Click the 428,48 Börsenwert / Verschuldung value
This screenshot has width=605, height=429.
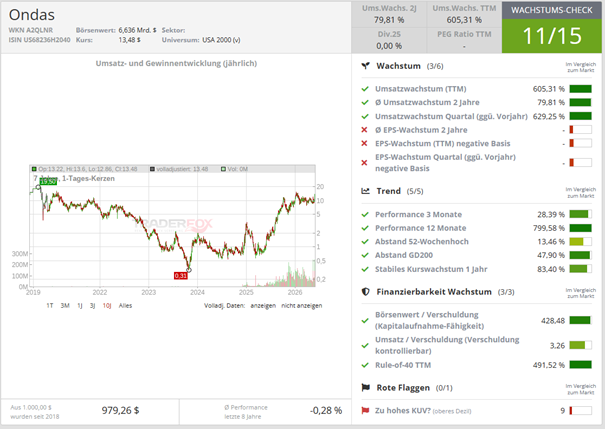coord(553,321)
